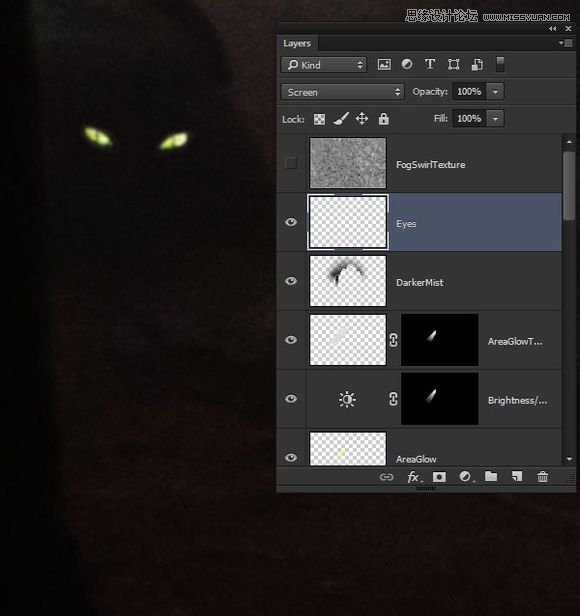Open the Kind filter type dropdown

[324, 65]
